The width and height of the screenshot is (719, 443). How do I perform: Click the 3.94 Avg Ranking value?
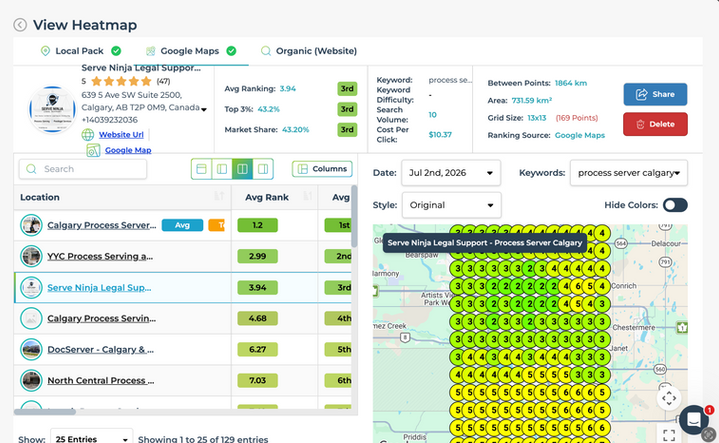288,89
